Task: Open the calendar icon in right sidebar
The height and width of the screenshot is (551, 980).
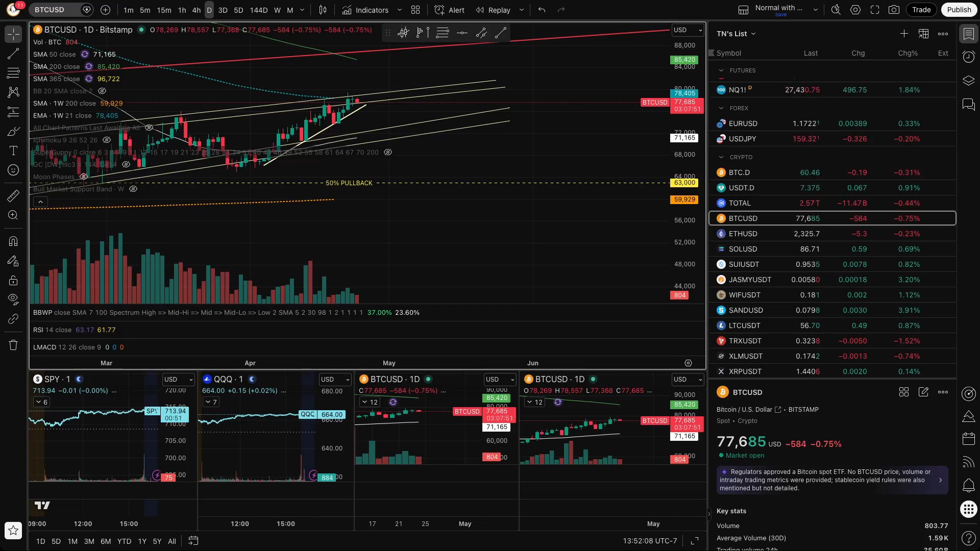Action: pos(968,438)
